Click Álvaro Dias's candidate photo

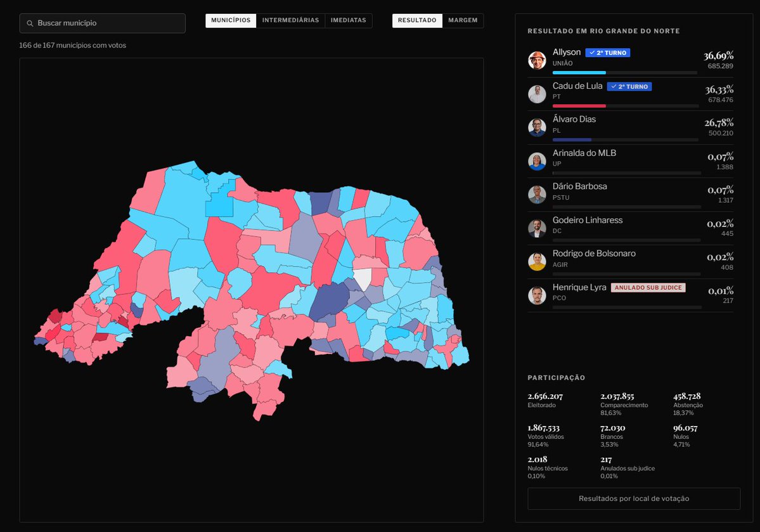tap(537, 127)
